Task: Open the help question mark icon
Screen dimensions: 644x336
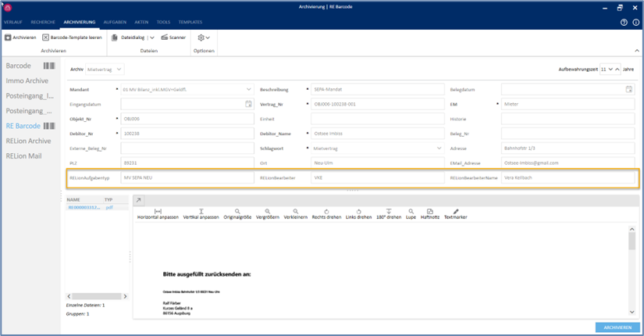Action: point(624,23)
